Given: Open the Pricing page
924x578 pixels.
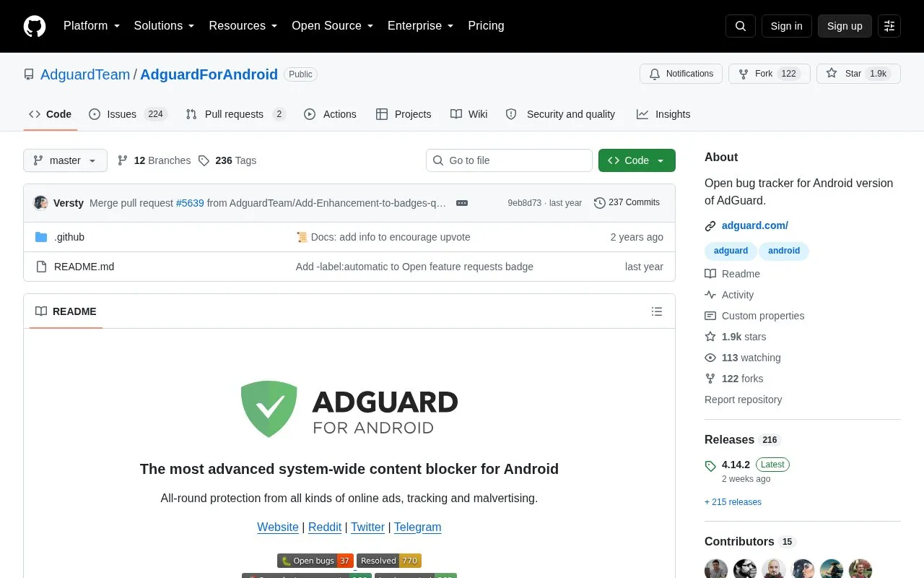Looking at the screenshot, I should (x=486, y=26).
